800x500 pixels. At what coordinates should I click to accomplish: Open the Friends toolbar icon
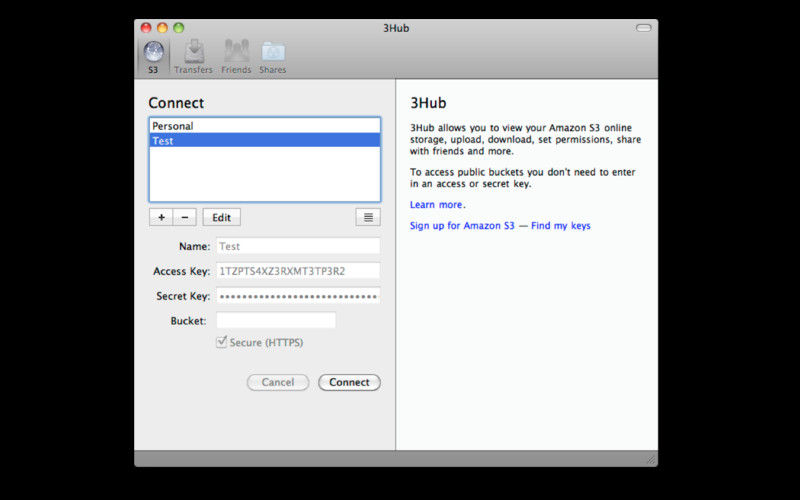(236, 57)
